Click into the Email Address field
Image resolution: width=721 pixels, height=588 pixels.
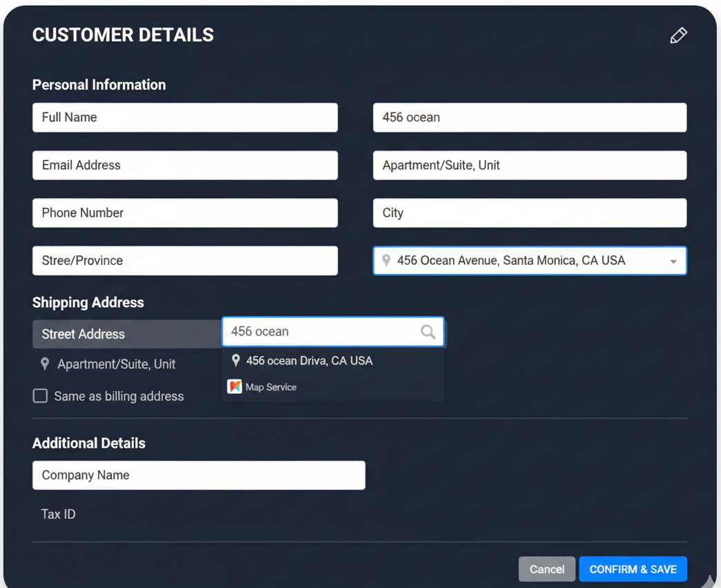tap(185, 166)
